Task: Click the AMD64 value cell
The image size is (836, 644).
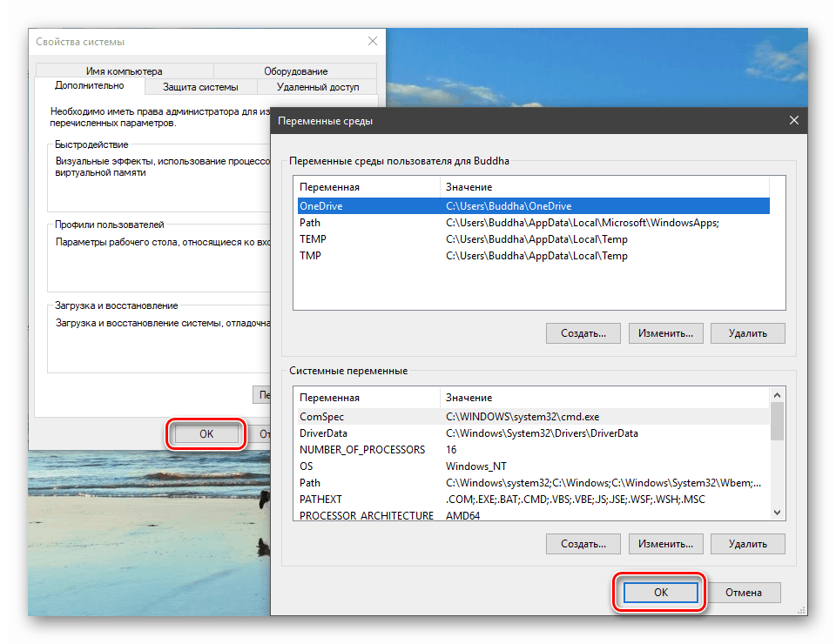Action: tap(462, 515)
